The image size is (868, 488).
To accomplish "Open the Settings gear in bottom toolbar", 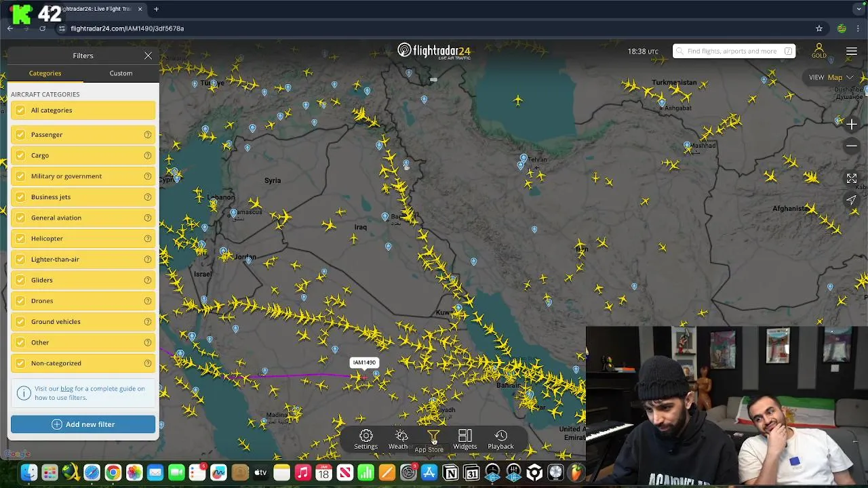I will coord(366,439).
